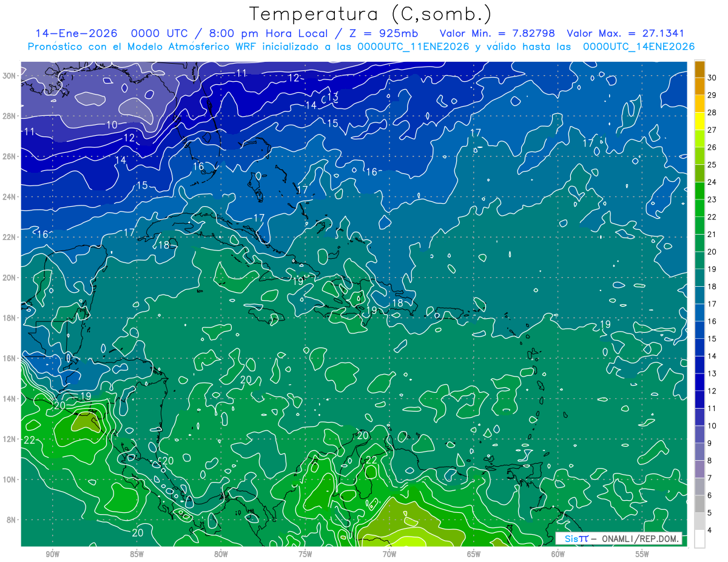Click the color scale label 25

712,164
